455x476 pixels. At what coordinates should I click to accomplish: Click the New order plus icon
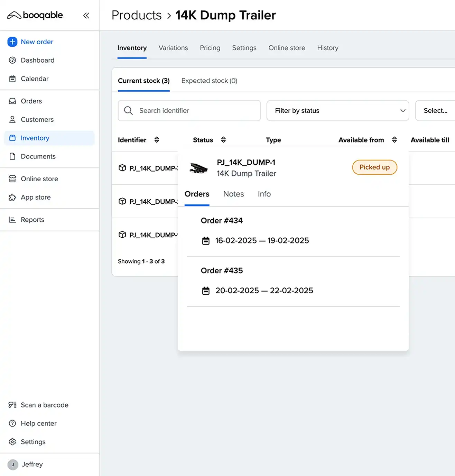click(x=12, y=42)
